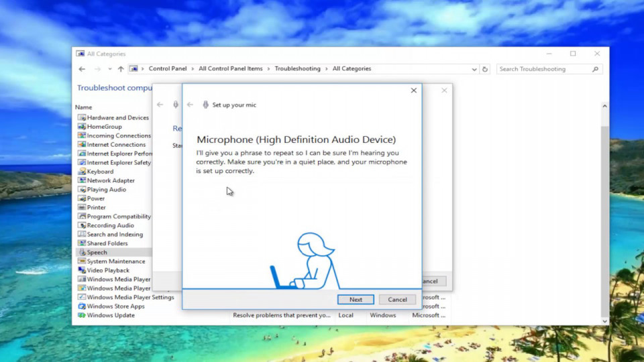Cancel the Set up your mic wizard

click(397, 300)
